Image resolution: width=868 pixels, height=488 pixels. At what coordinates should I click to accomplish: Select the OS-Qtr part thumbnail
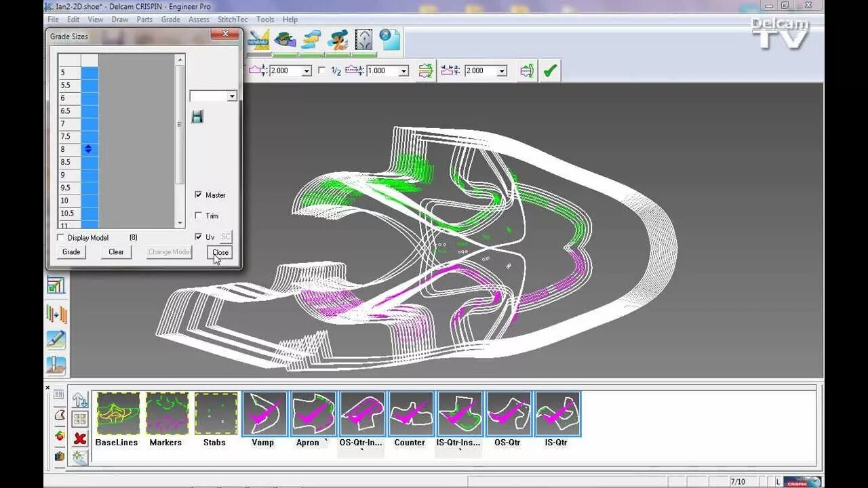pos(509,414)
